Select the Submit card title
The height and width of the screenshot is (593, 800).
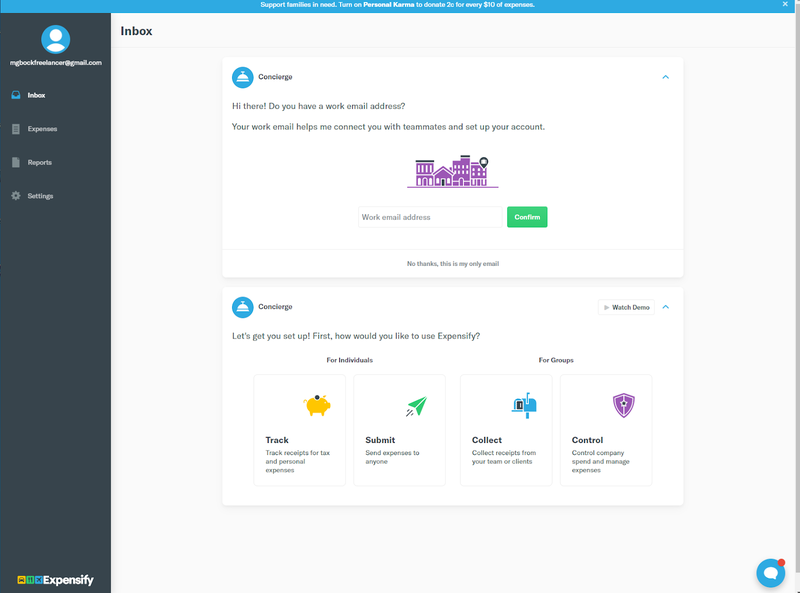click(x=380, y=440)
